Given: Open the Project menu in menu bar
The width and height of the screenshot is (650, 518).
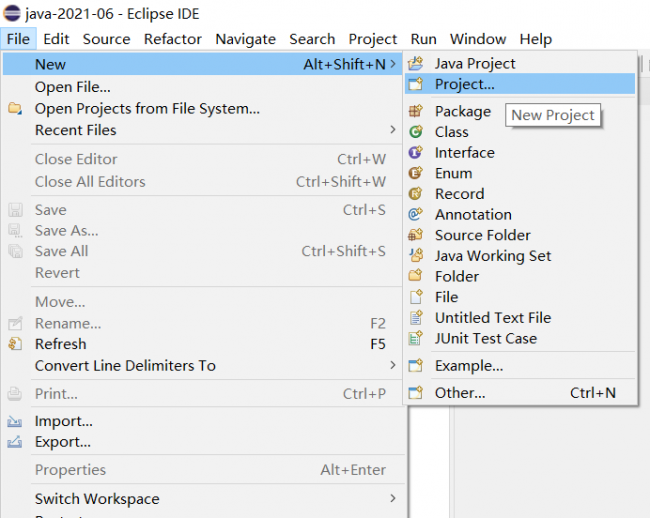Looking at the screenshot, I should coord(373,39).
